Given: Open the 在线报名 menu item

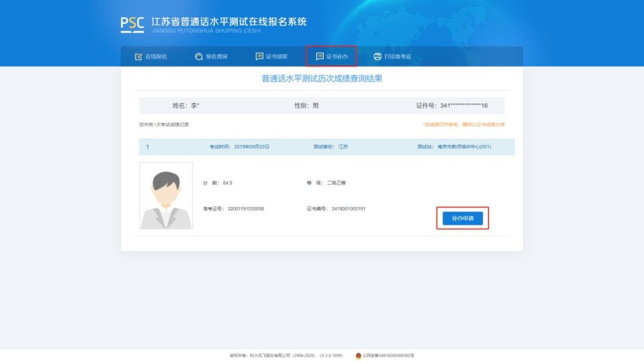Looking at the screenshot, I should pyautogui.click(x=151, y=57).
